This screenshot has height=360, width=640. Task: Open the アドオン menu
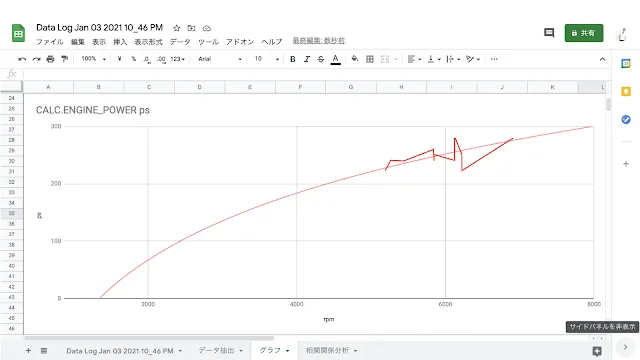[x=240, y=42]
